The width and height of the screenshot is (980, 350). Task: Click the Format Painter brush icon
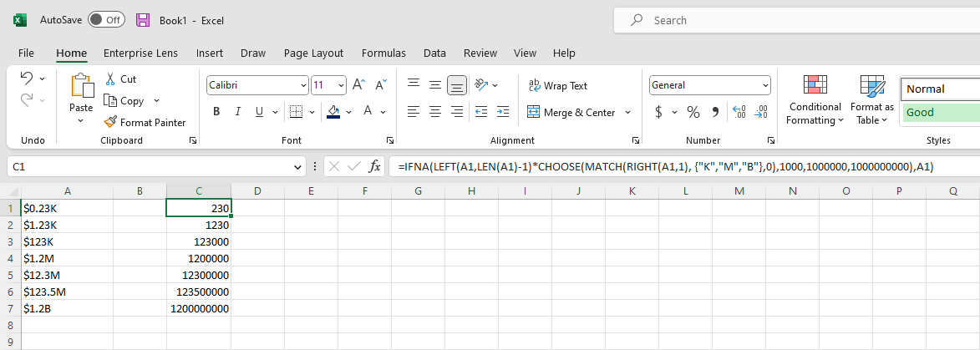click(x=110, y=122)
